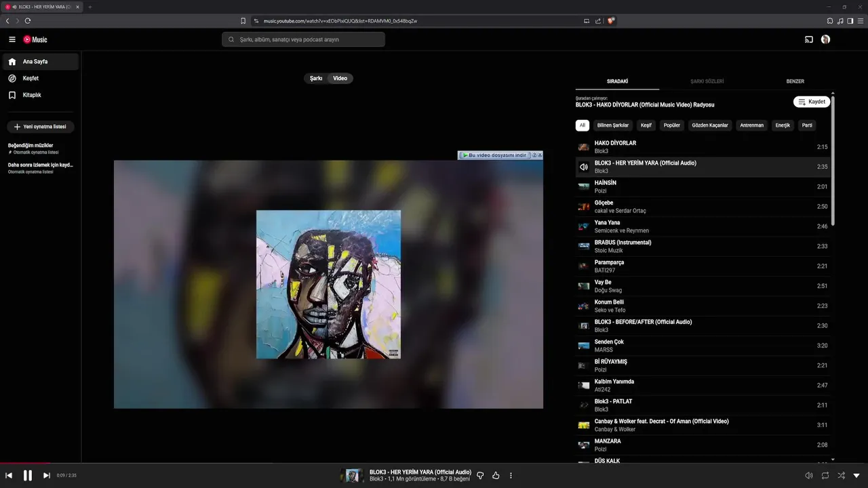
Task: Go back in browser history
Action: [7, 21]
